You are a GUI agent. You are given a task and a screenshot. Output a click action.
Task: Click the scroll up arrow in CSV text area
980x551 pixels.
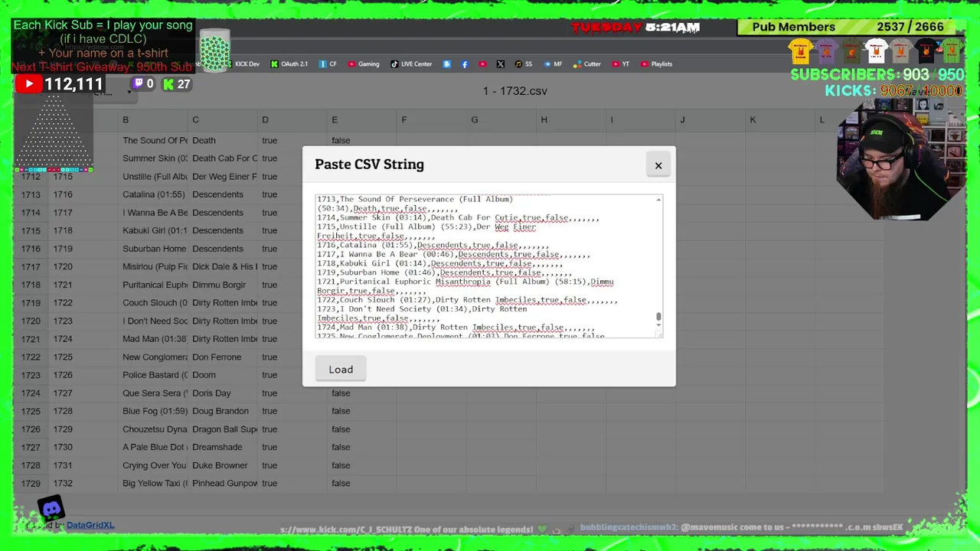click(658, 199)
